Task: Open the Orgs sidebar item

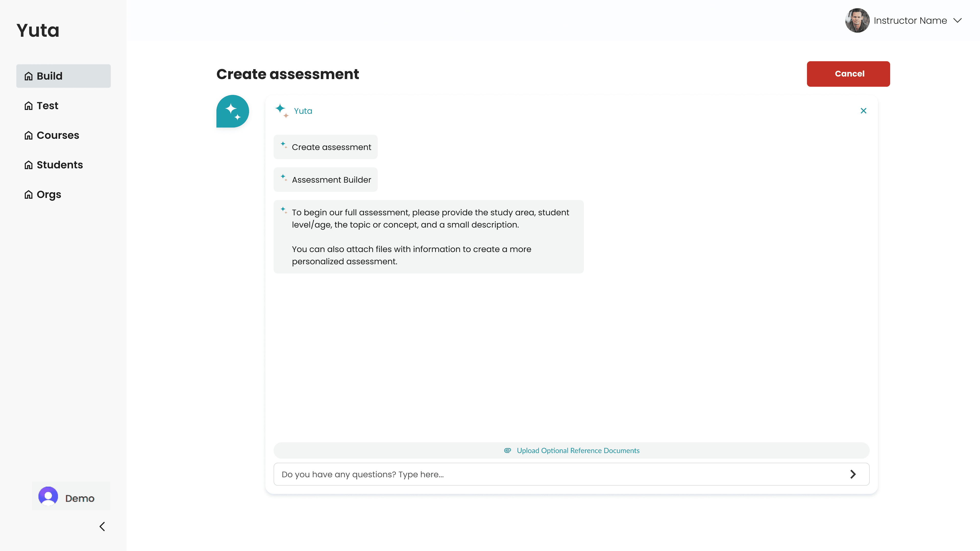Action: (x=49, y=194)
